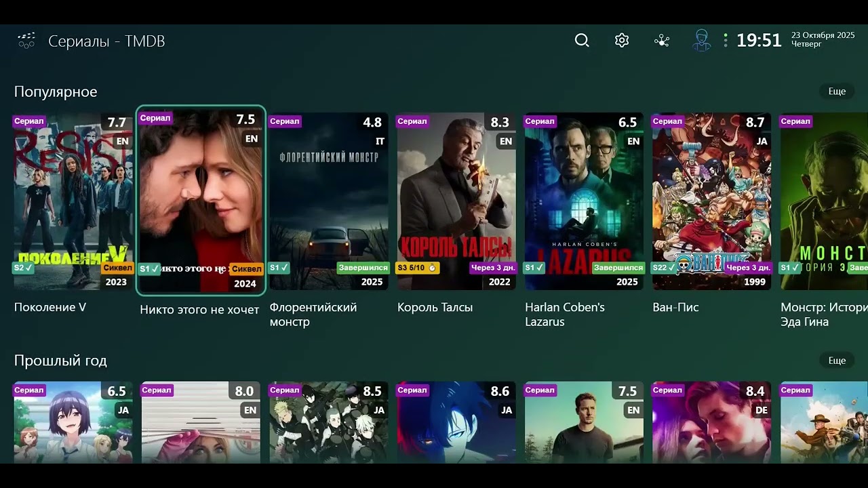
Task: Click the title text "Король Талсы"
Action: point(435,307)
